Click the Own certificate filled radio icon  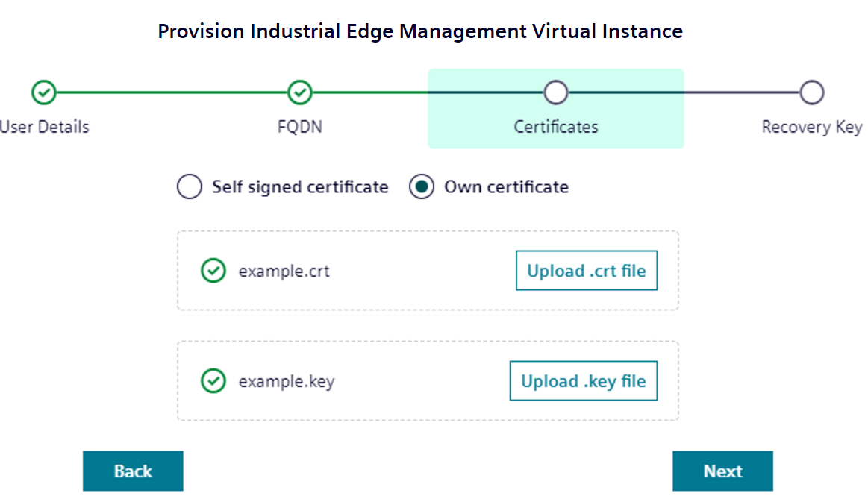(422, 186)
